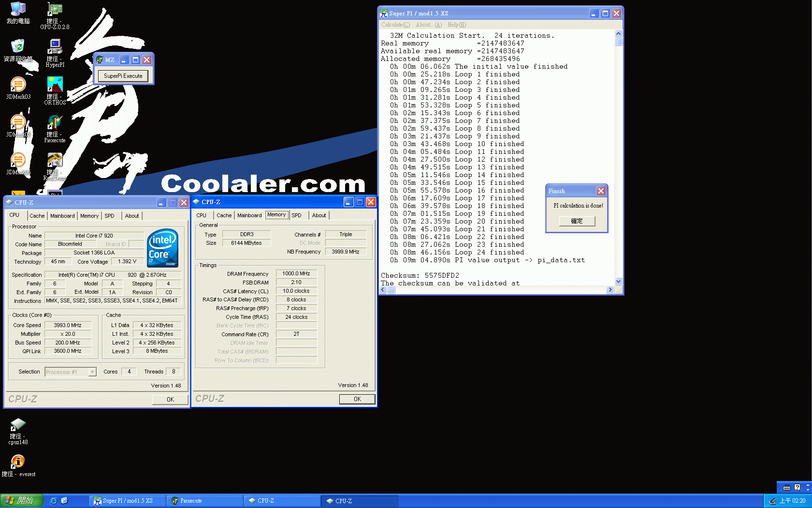
Task: Switch to SPD tab in right CPU-Z
Action: 296,215
